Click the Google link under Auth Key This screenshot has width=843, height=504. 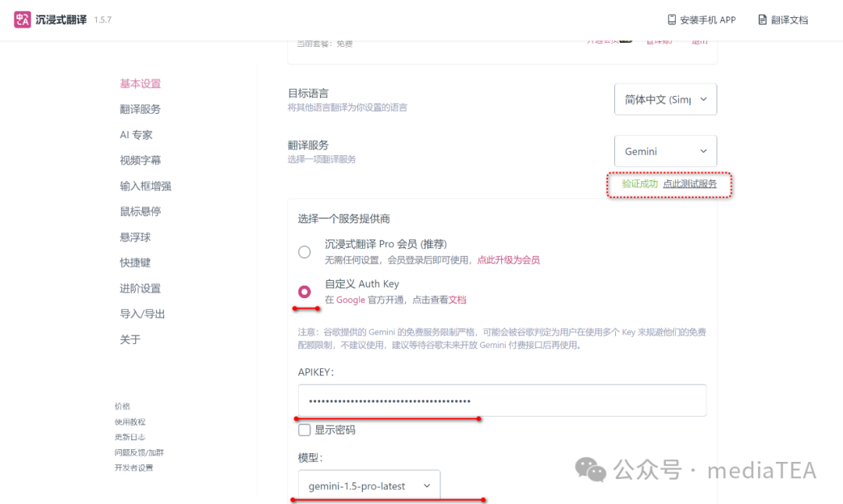point(350,300)
